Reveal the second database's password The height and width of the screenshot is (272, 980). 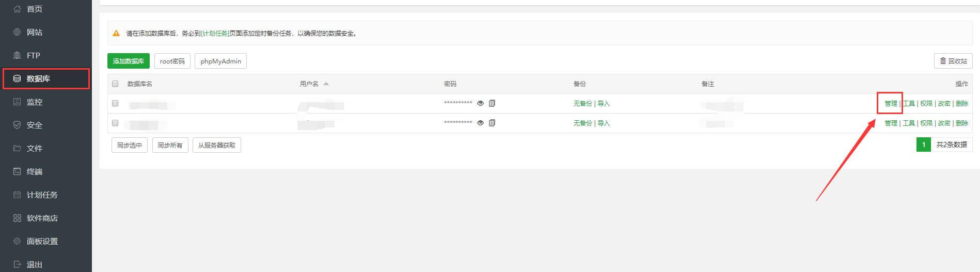click(480, 123)
